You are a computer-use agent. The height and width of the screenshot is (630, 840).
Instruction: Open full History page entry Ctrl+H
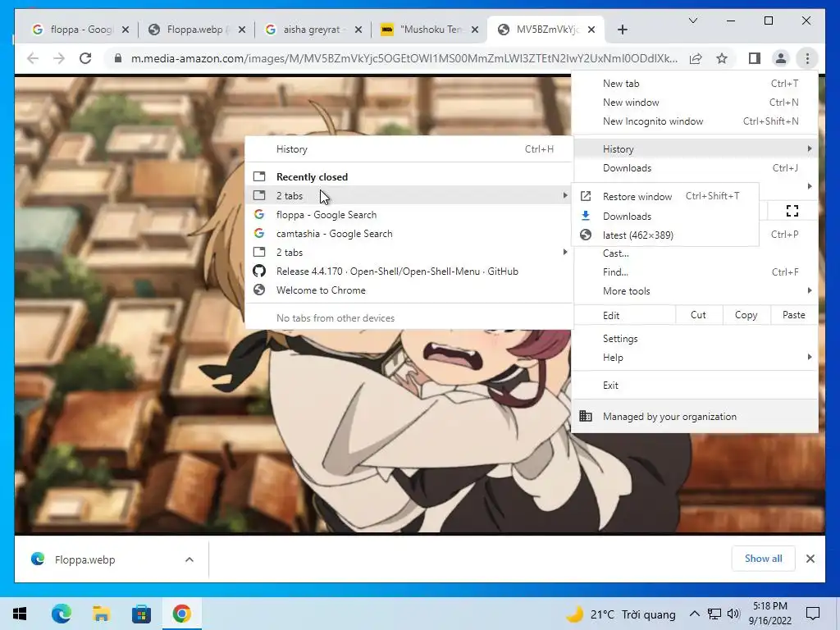tap(409, 149)
